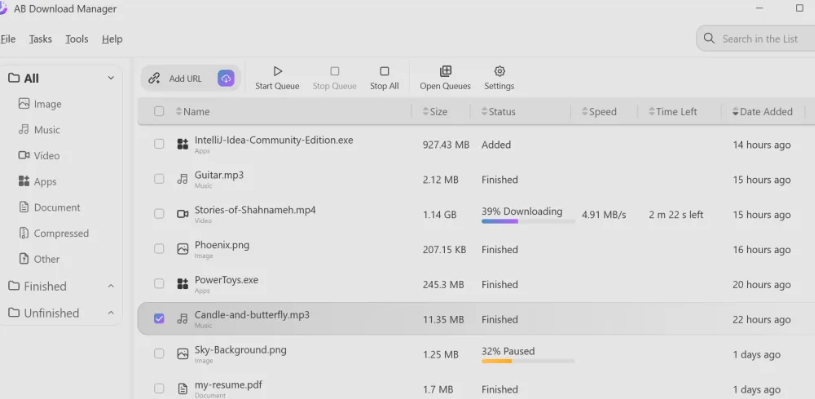Open Settings from the gear icon
The image size is (815, 399).
pos(499,78)
